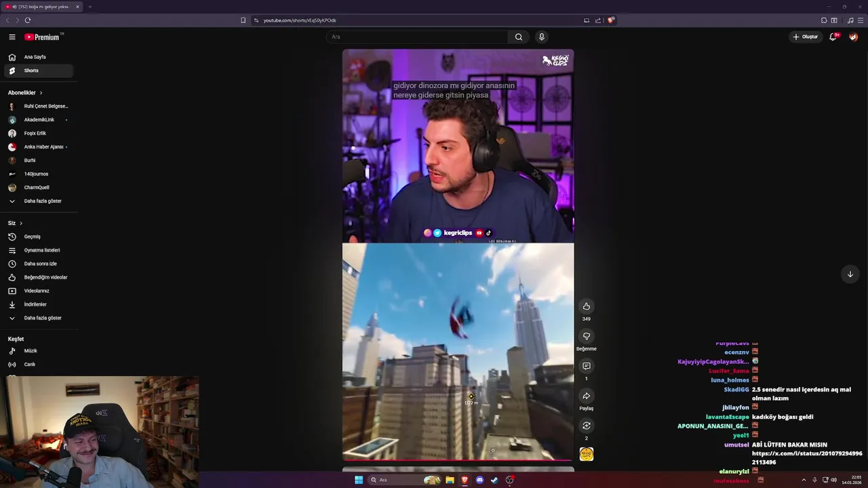Open Brave Shields lion icon
Viewport: 868px width, 488px height.
point(610,20)
